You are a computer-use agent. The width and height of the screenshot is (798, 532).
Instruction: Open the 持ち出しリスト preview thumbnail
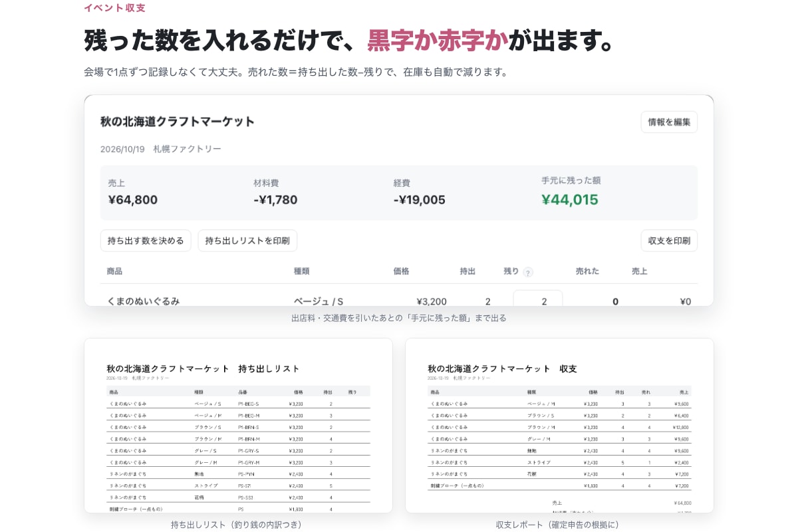(238, 426)
